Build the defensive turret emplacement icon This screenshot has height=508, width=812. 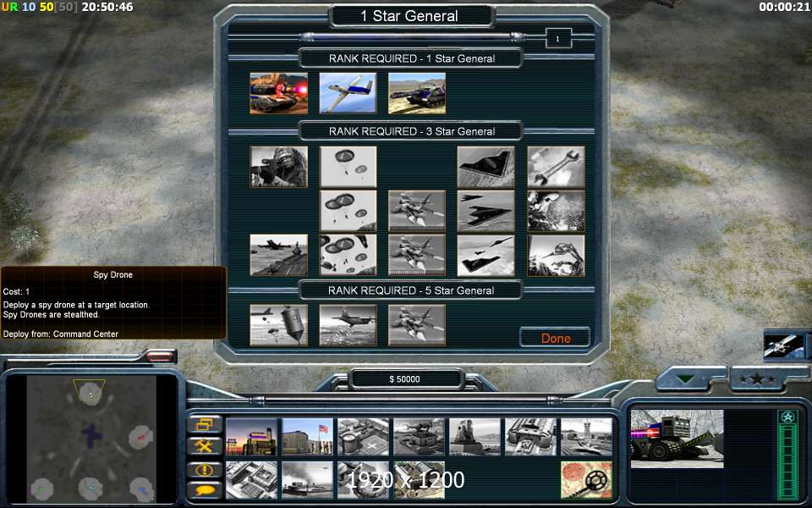point(419,437)
